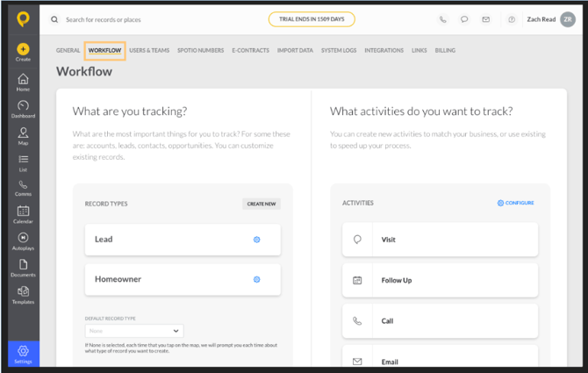Open the E-Contracts tab
The image size is (588, 373).
(250, 51)
